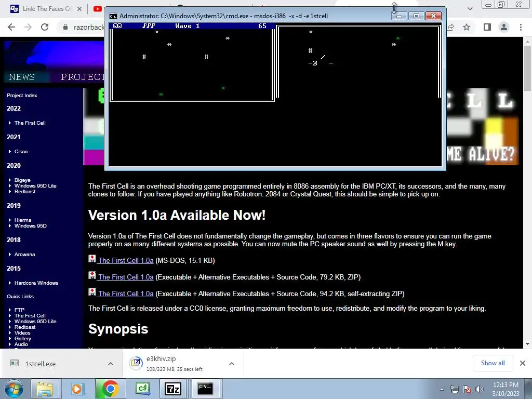Download The First Cell 1.0a MS-DOS executable
532x399 pixels.
point(126,261)
